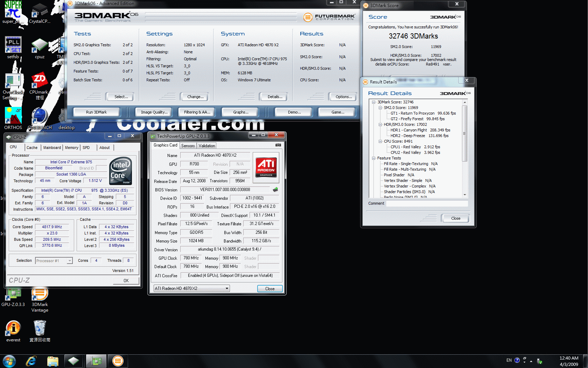588x368 pixels.
Task: Click the ATI Radeon logo in GPU-Z
Action: coord(266,167)
